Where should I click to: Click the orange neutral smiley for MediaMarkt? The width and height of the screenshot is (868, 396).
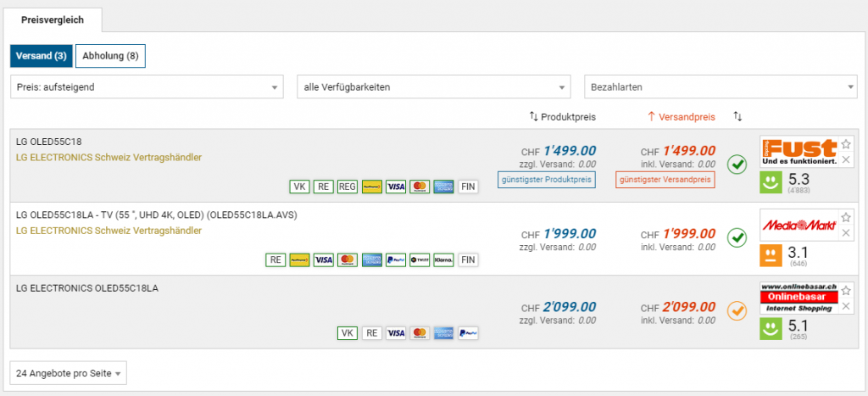(x=771, y=256)
